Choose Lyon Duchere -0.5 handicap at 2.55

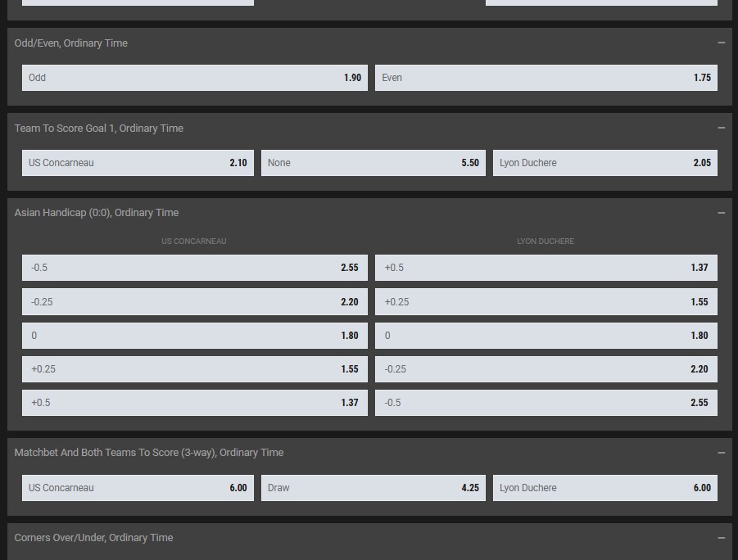click(546, 403)
